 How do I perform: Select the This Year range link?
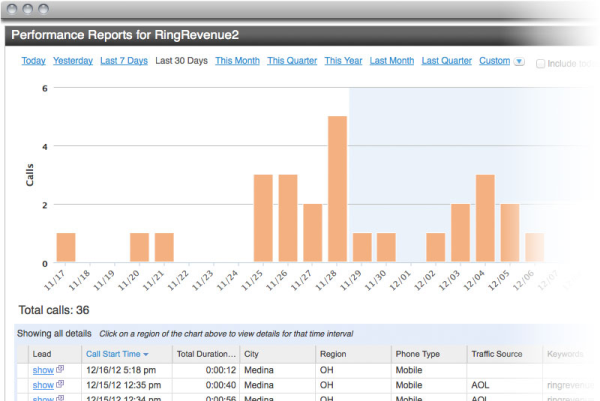point(343,61)
